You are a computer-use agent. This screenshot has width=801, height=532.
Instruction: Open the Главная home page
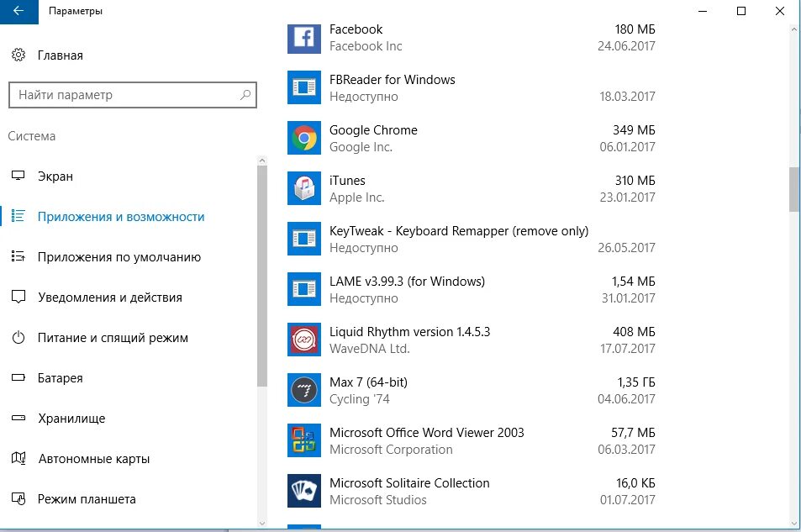(x=61, y=55)
